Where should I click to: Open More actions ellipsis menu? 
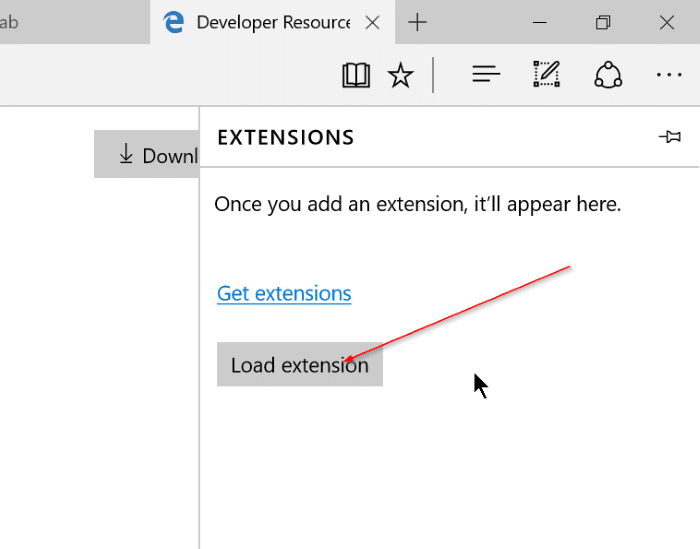tap(669, 75)
